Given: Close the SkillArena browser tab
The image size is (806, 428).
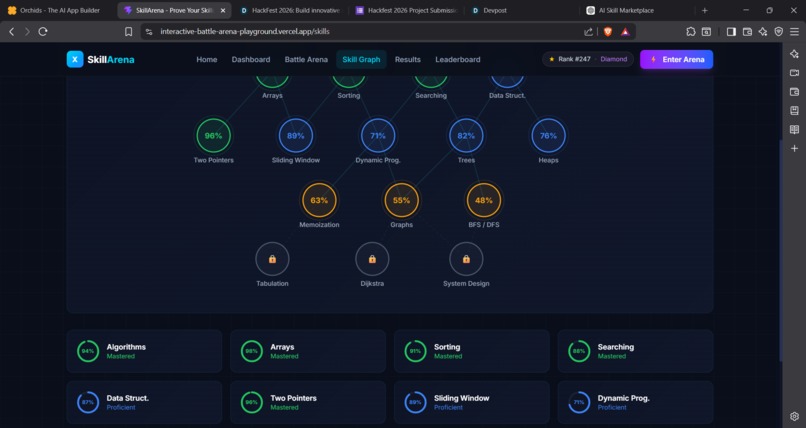Looking at the screenshot, I should pyautogui.click(x=223, y=10).
